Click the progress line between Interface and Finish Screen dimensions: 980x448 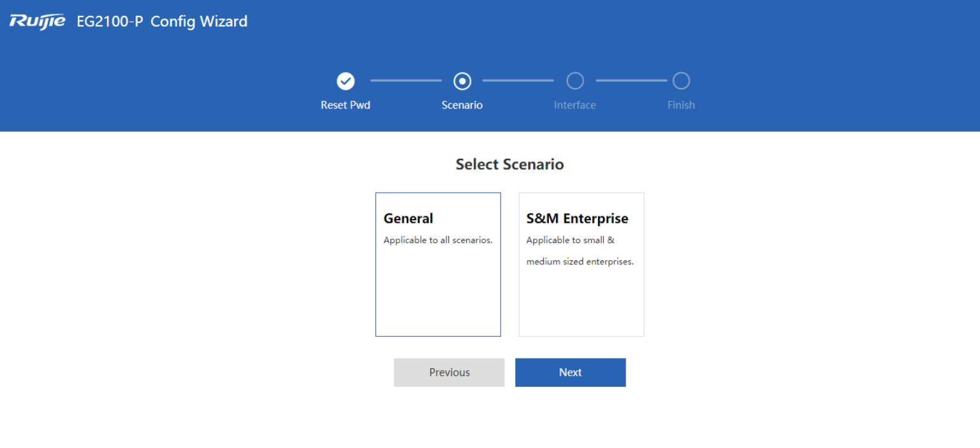631,81
